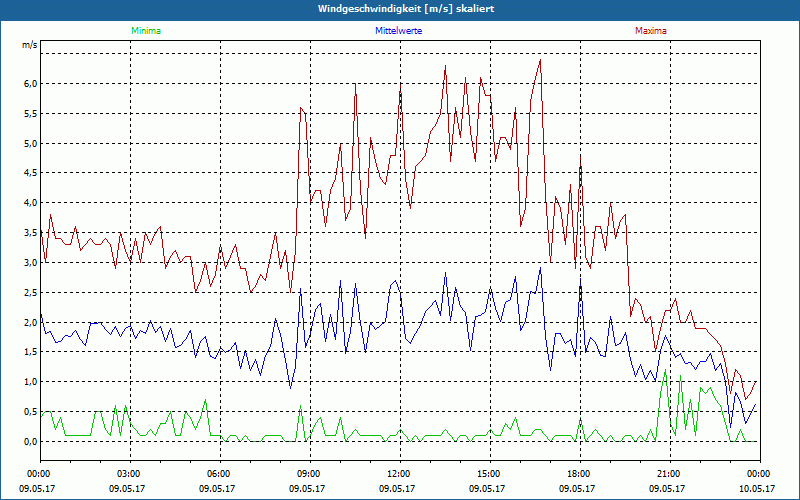Click the 12:00 time axis label
The height and width of the screenshot is (500, 800).
pos(401,474)
